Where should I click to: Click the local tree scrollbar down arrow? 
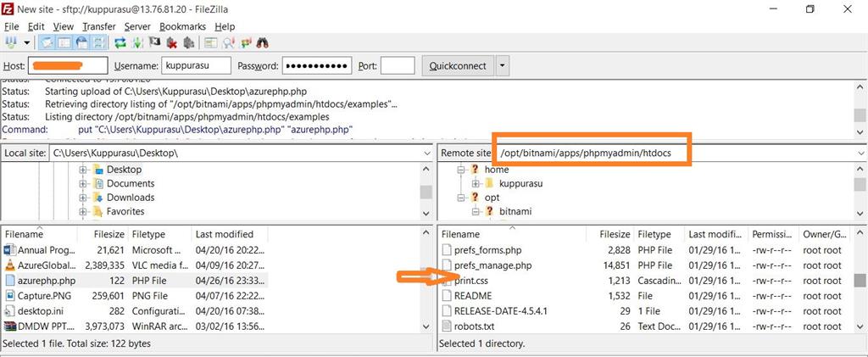point(426,213)
